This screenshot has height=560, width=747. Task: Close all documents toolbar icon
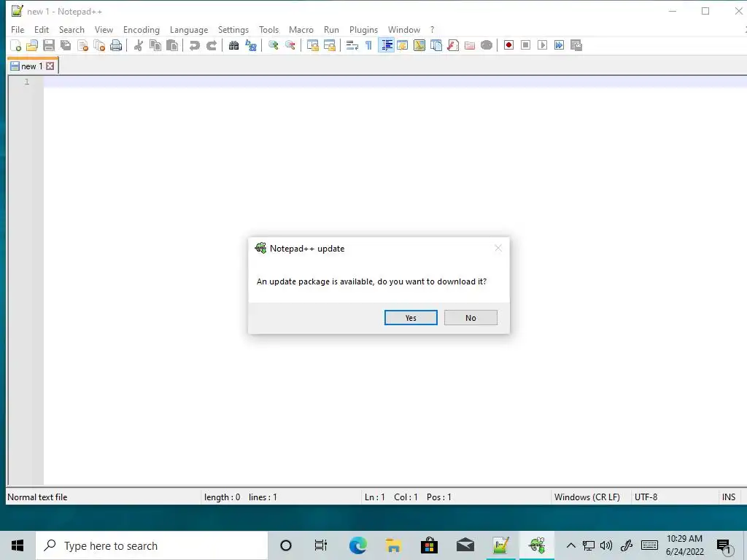(99, 45)
